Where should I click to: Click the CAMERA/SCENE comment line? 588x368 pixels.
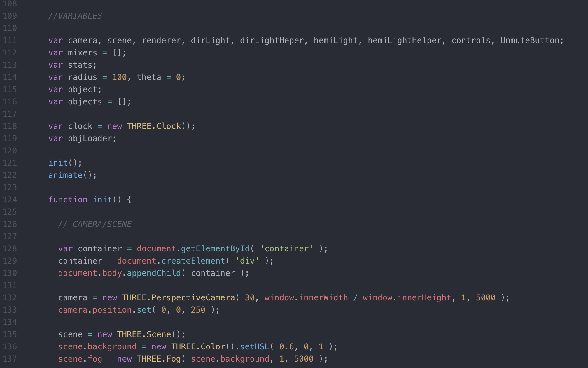pyautogui.click(x=95, y=224)
